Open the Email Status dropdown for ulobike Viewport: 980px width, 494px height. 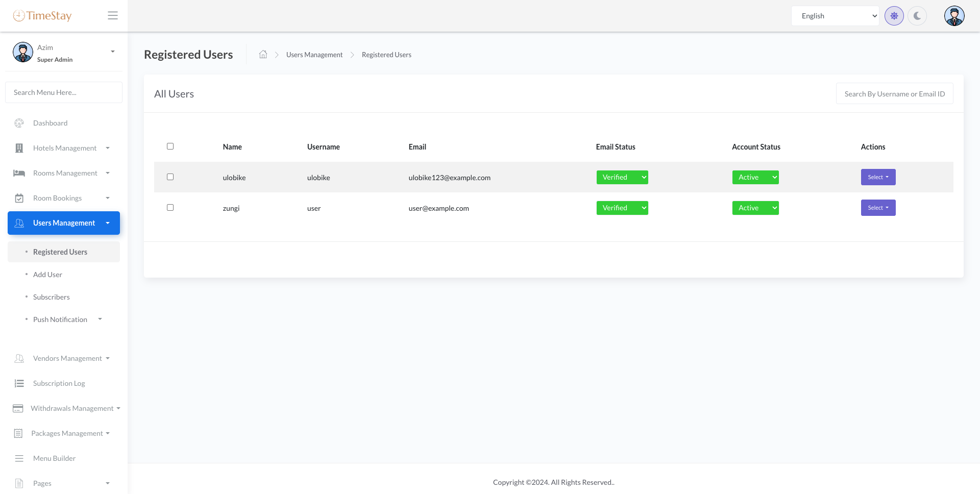click(622, 177)
